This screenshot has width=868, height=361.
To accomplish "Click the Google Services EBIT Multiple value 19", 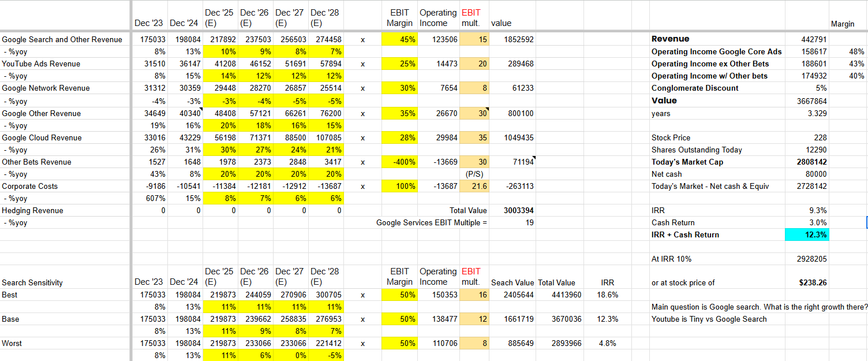I will 512,222.
